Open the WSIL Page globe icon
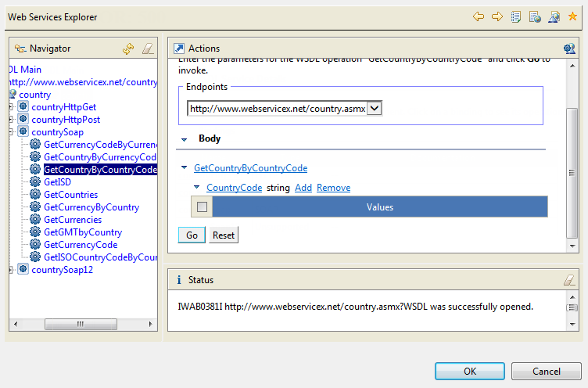Viewport: 588px width, 388px height. point(535,16)
